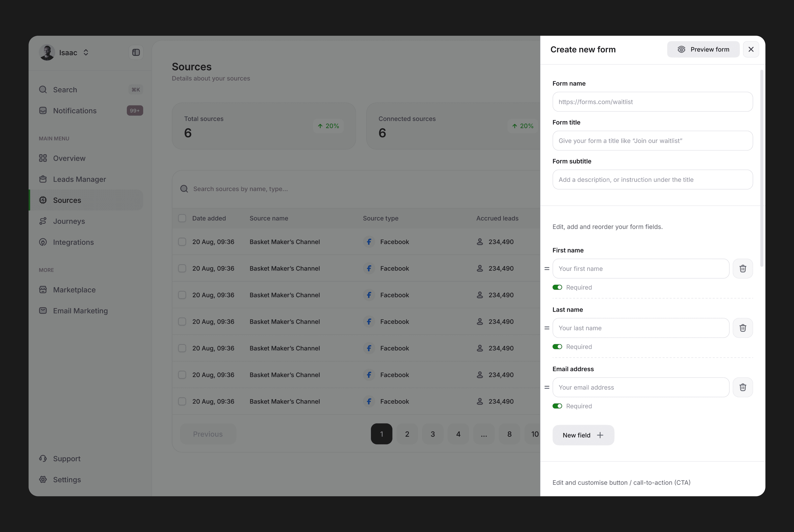794x532 pixels.
Task: Open the Isaac account switcher chevron
Action: pos(86,52)
